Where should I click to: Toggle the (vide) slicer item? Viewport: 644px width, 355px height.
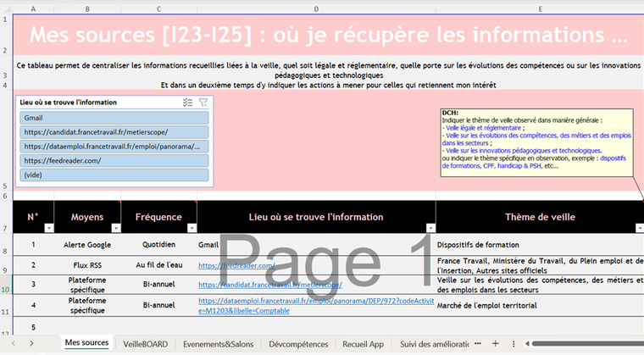(x=114, y=175)
